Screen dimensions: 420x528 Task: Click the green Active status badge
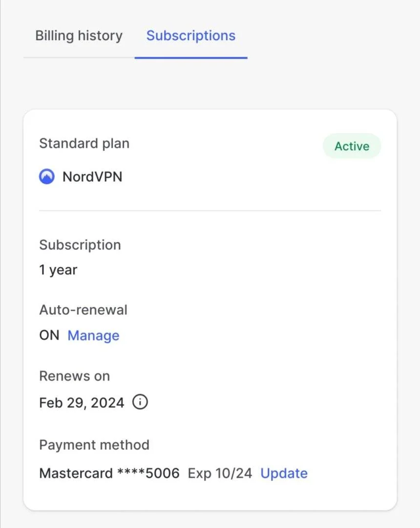[352, 146]
